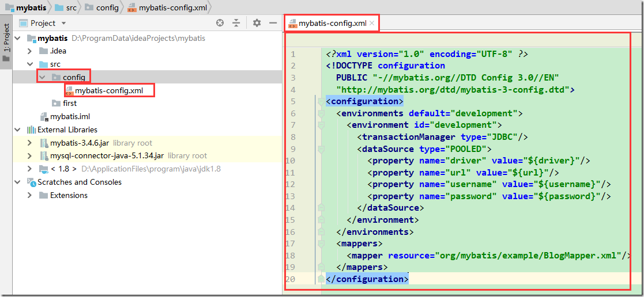Click config in the breadcrumb bar
The height and width of the screenshot is (297, 644).
pos(103,7)
